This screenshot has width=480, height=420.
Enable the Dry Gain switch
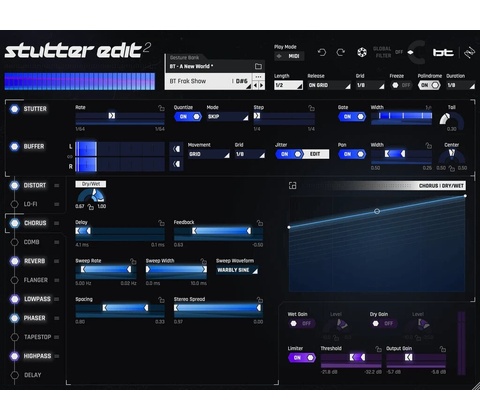pyautogui.click(x=384, y=323)
